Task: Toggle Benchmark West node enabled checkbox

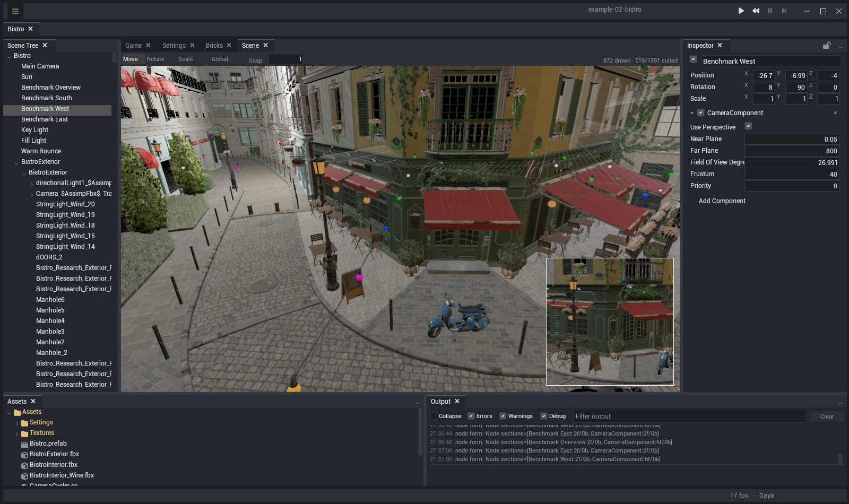Action: (x=693, y=59)
